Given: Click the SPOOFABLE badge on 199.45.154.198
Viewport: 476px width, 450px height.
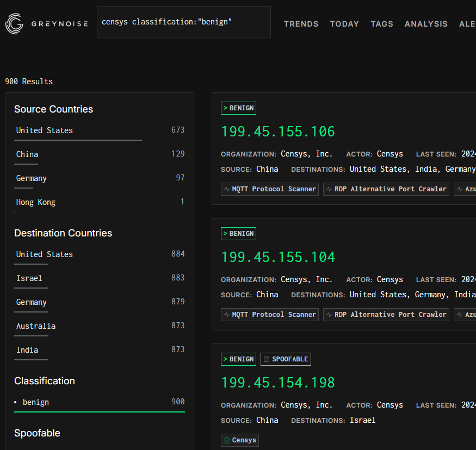Looking at the screenshot, I should (286, 359).
